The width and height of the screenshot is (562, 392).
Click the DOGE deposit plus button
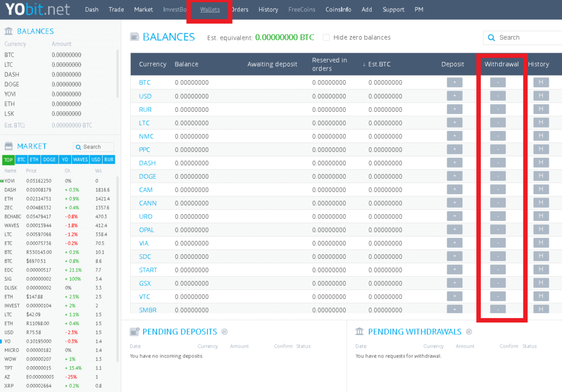[x=454, y=176]
